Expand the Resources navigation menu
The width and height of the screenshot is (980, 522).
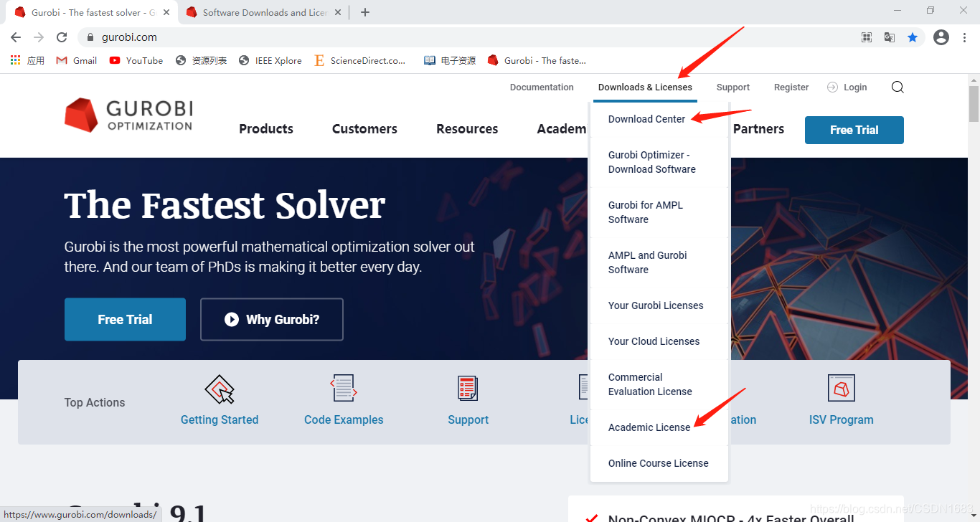click(x=467, y=129)
